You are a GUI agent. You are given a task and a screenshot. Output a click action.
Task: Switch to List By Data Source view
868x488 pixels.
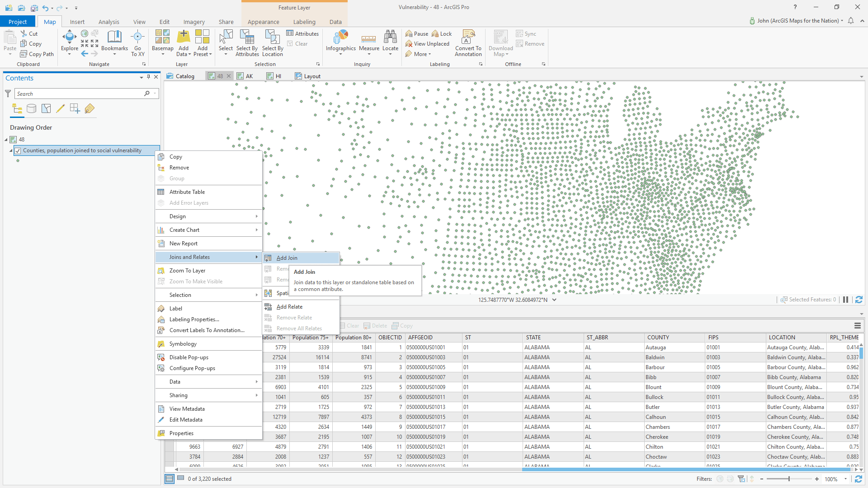31,108
